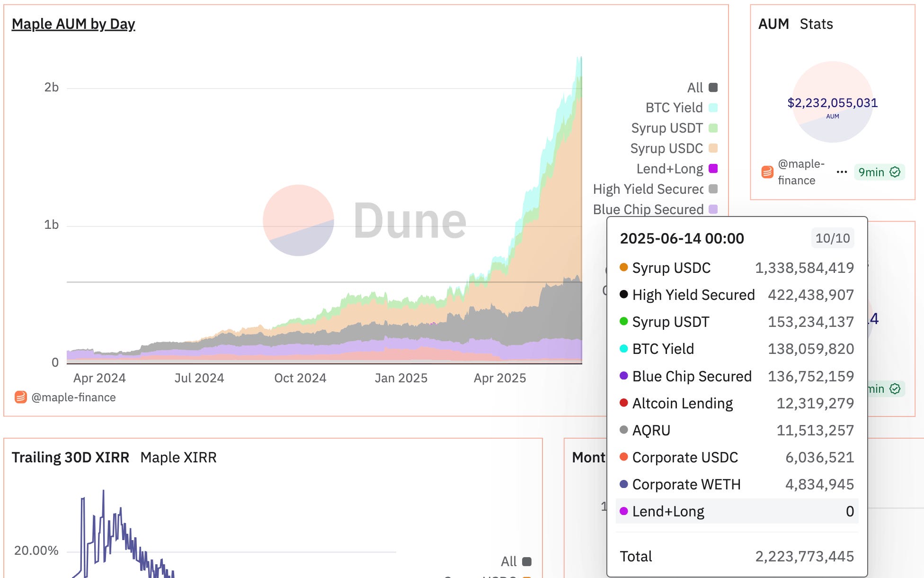This screenshot has height=578, width=924.
Task: Click the BTC Yield legend label
Action: coord(674,108)
